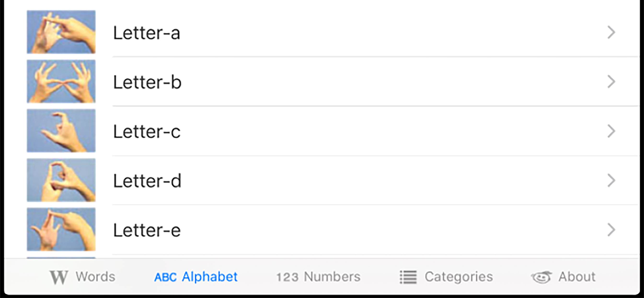Click the Letter-c hand sign thumbnail
This screenshot has width=644, height=298.
click(x=61, y=131)
